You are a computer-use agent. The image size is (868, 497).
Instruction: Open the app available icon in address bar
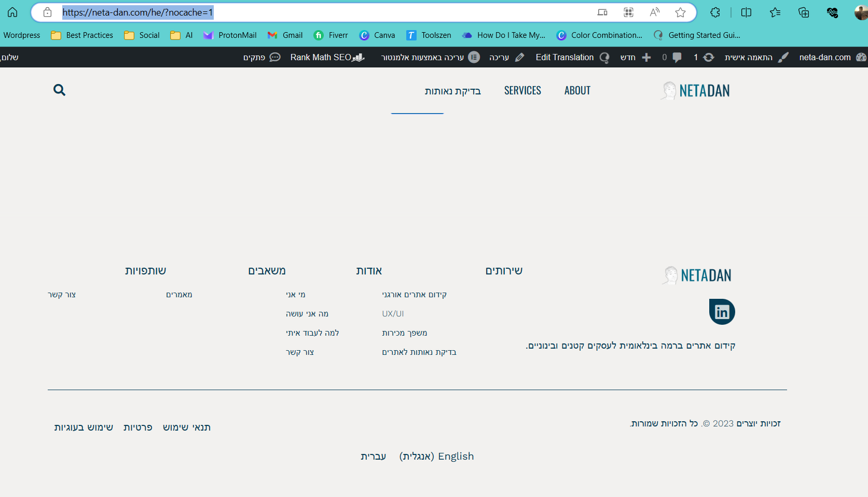click(x=602, y=12)
